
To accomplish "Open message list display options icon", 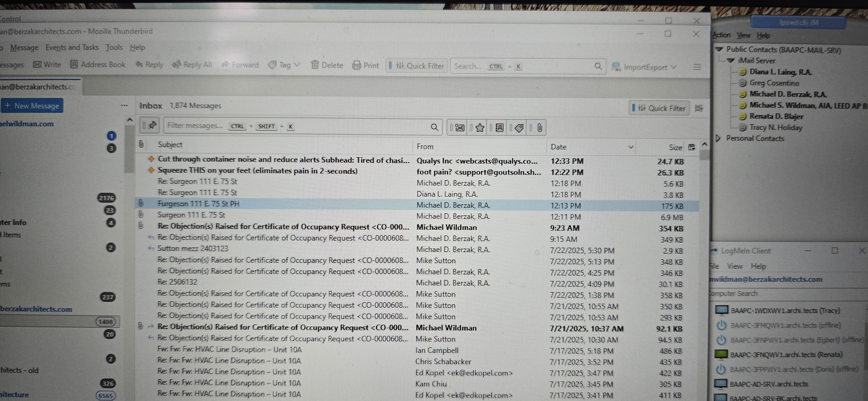I will (x=699, y=108).
